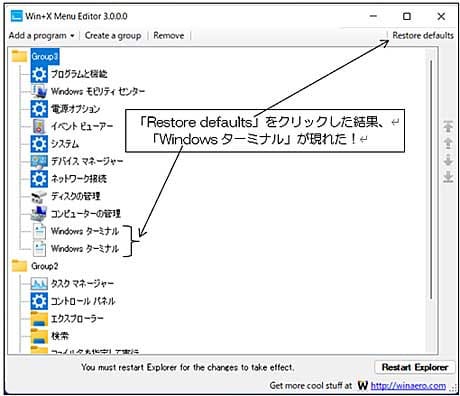Select the ディスクの管理 entry
Image resolution: width=460 pixels, height=396 pixels.
pyautogui.click(x=75, y=196)
